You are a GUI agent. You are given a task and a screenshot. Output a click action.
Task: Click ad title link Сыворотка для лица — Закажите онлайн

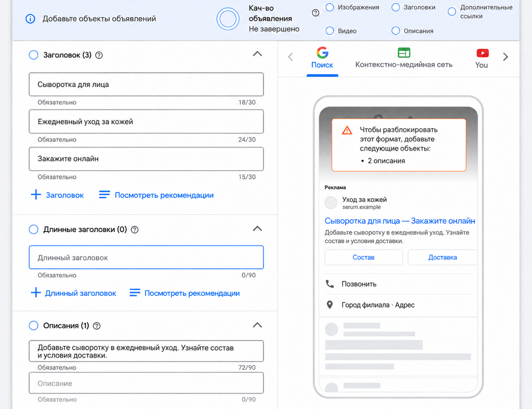click(400, 221)
